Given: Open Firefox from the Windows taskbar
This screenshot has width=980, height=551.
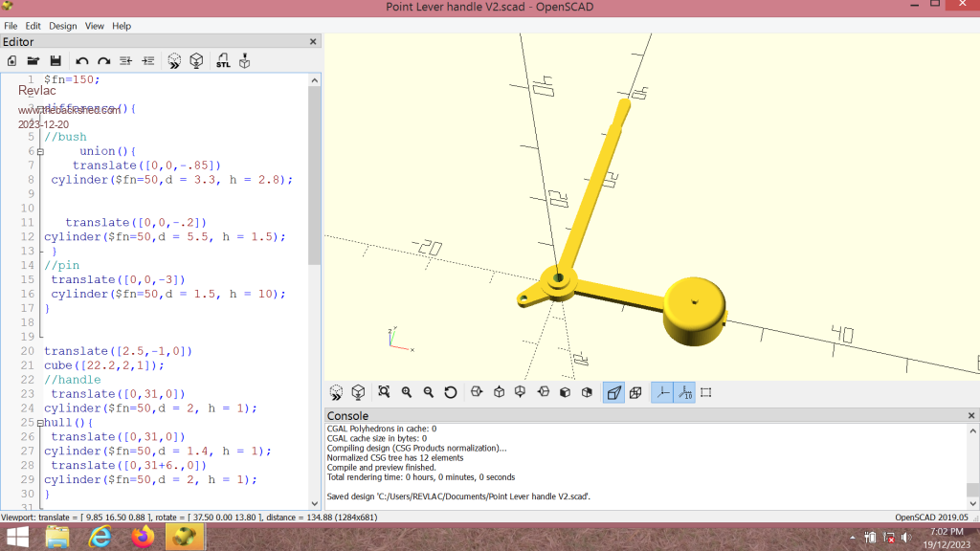Looking at the screenshot, I should coord(144,537).
